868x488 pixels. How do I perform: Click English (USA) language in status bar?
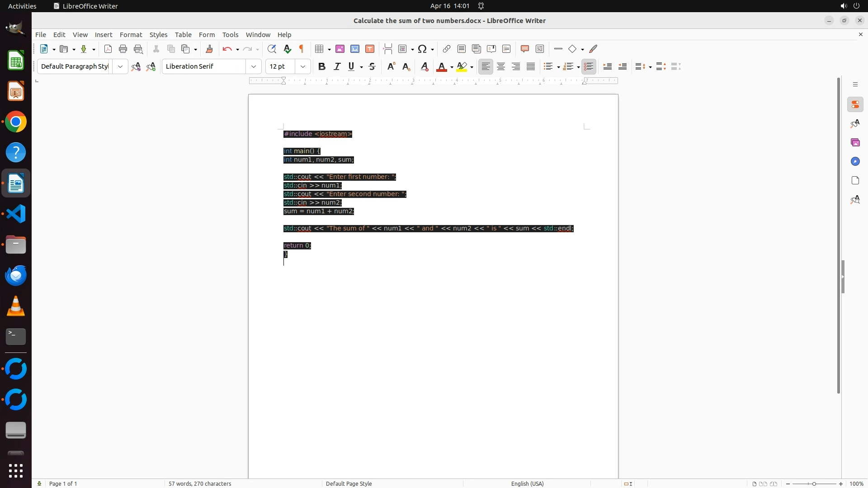[527, 483]
